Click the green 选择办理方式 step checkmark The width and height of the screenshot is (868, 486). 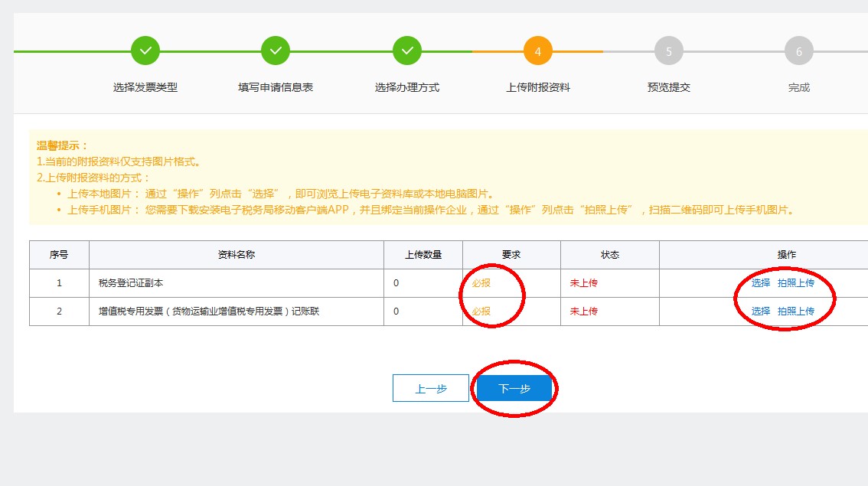point(406,51)
